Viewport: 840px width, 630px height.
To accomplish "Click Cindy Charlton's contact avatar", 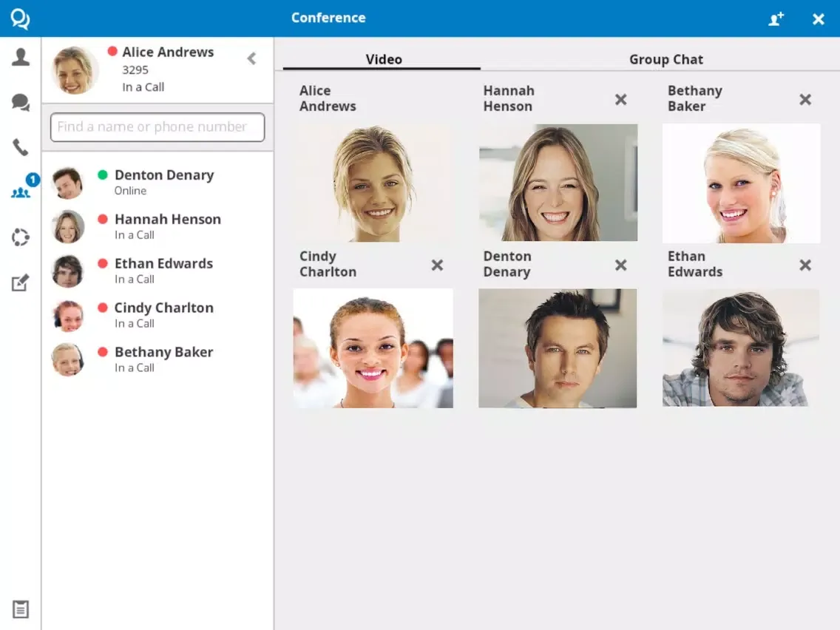I will tap(68, 316).
